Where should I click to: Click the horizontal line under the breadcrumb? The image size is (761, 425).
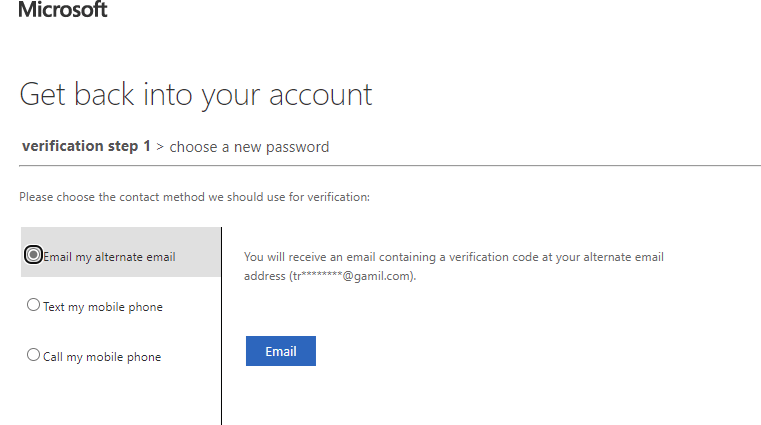[x=390, y=165]
